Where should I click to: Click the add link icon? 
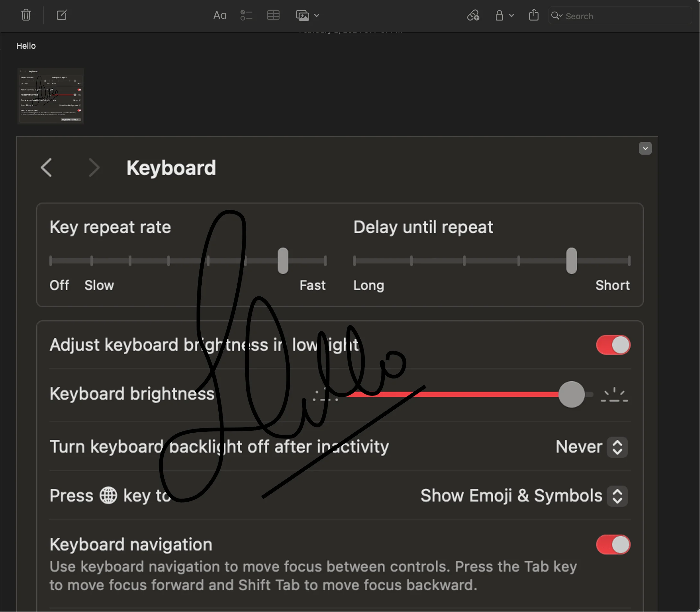(473, 15)
